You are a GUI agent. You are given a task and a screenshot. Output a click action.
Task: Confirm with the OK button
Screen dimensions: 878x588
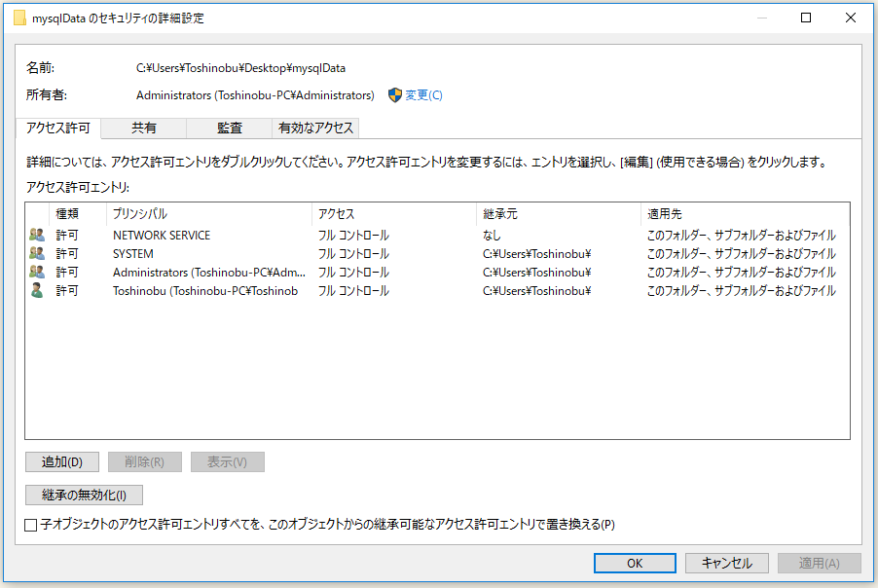coord(635,564)
